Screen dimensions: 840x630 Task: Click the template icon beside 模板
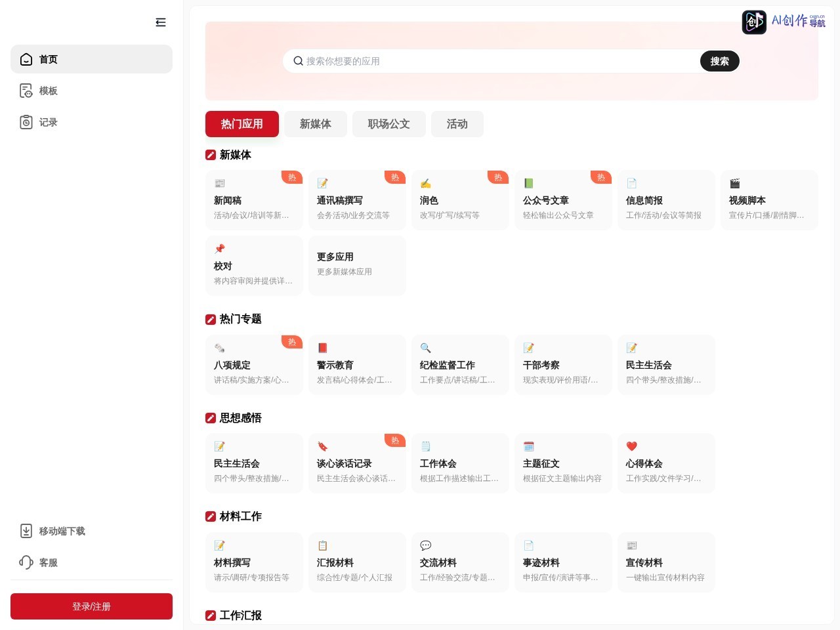(26, 91)
